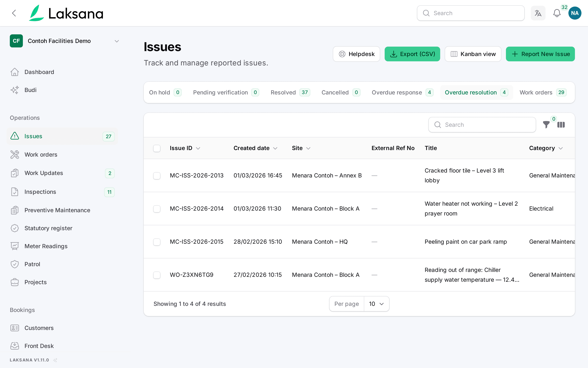Check the row MC-ISS-2026-2014
The width and height of the screenshot is (588, 368).
157,209
